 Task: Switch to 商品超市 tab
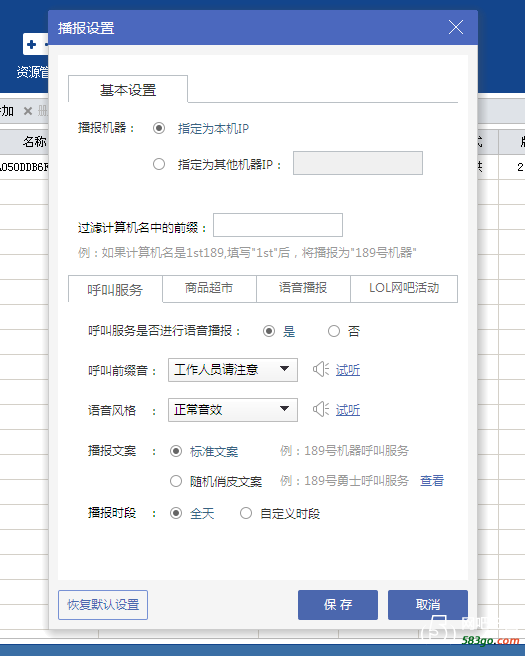click(x=209, y=288)
